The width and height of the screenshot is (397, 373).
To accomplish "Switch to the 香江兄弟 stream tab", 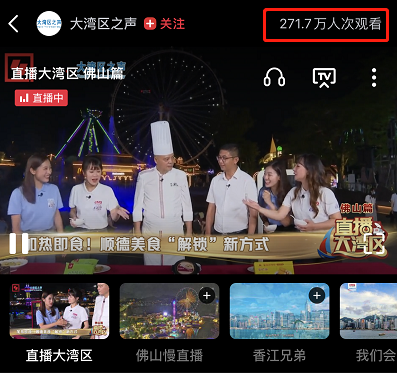I will click(279, 355).
